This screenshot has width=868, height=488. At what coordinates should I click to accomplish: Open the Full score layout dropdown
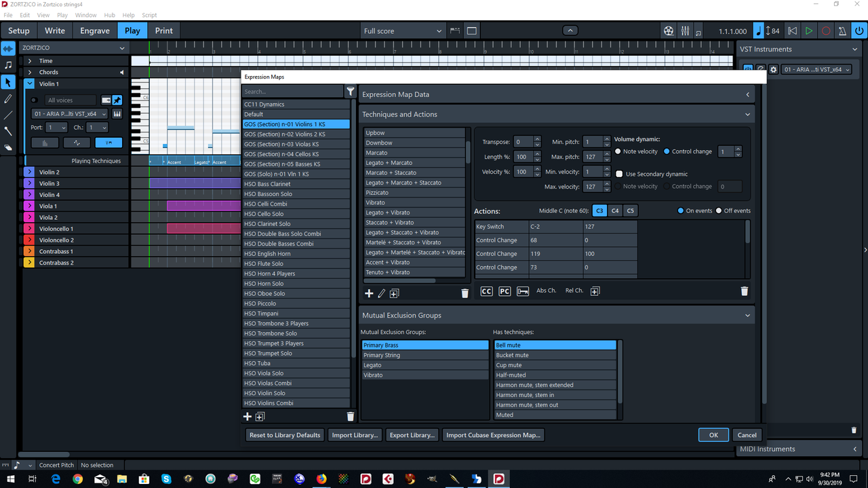point(402,31)
